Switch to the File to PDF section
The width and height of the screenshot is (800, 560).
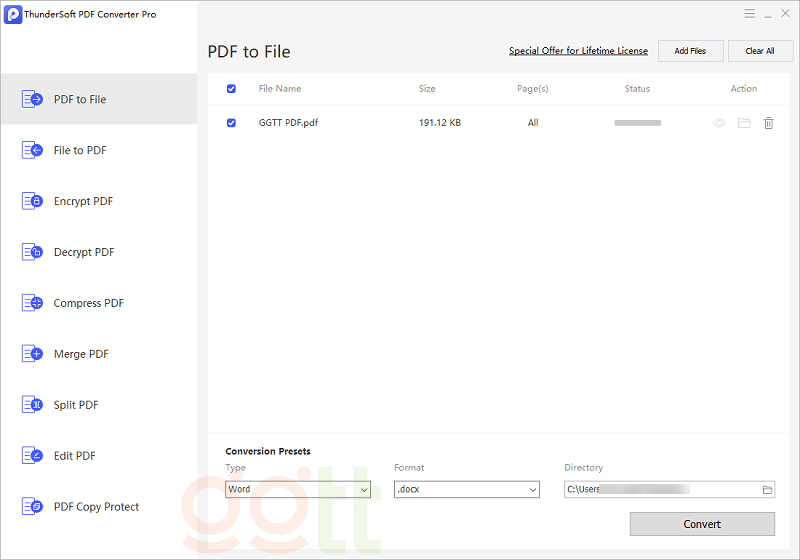[80, 150]
